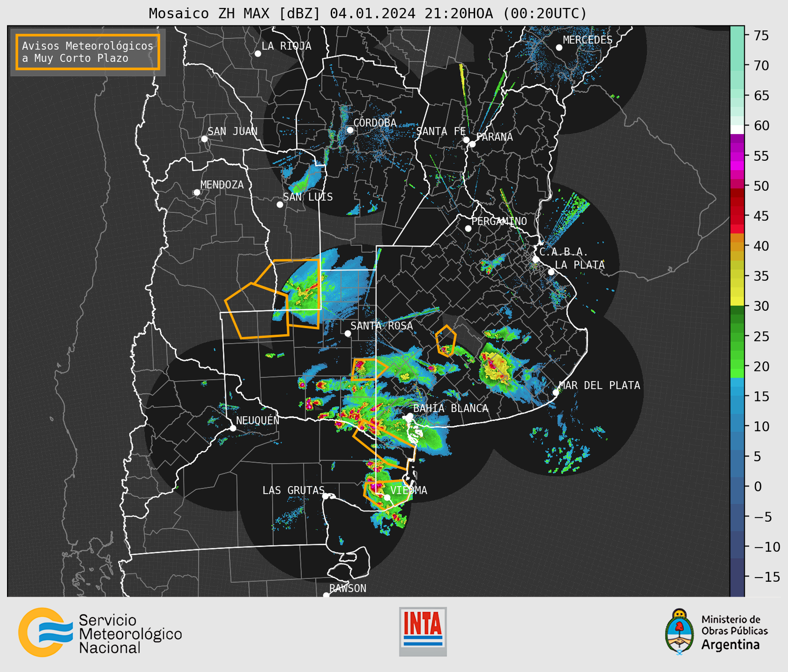Screen dimensions: 788x672
Task: Click the LA RIOJA city marker dot
Action: (x=258, y=54)
